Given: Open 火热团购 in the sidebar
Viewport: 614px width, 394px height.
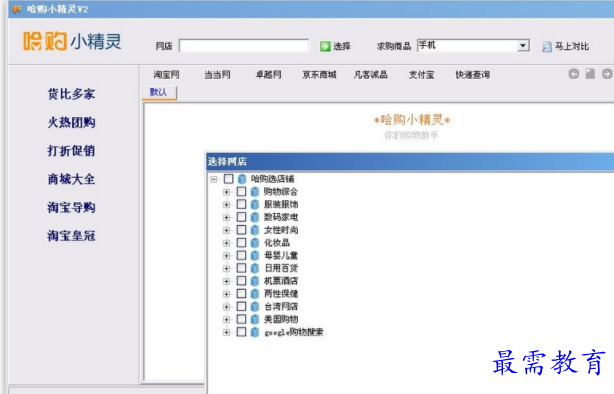Looking at the screenshot, I should coord(71,123).
